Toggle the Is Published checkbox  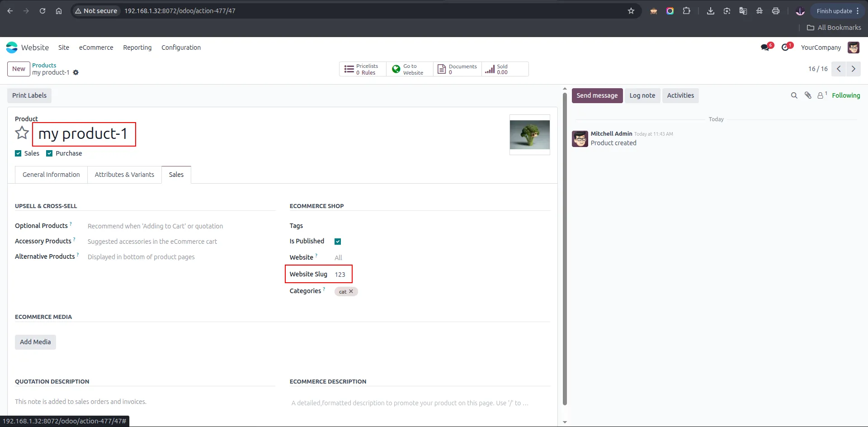coord(338,242)
